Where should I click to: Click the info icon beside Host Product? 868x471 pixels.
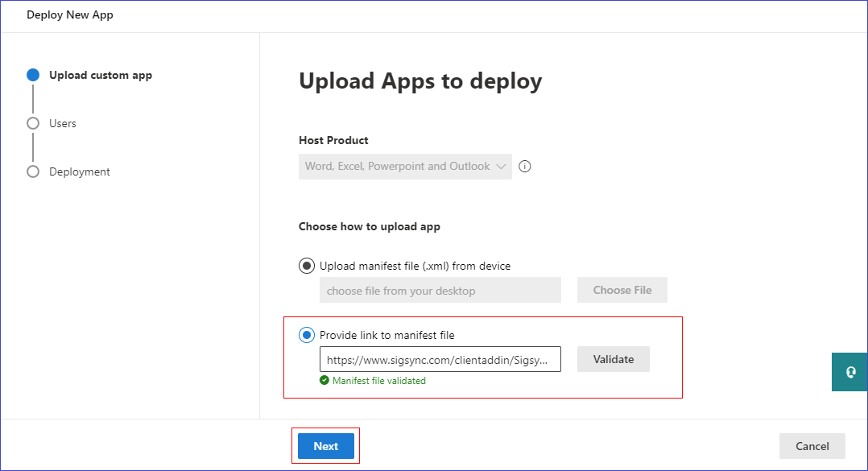[525, 167]
